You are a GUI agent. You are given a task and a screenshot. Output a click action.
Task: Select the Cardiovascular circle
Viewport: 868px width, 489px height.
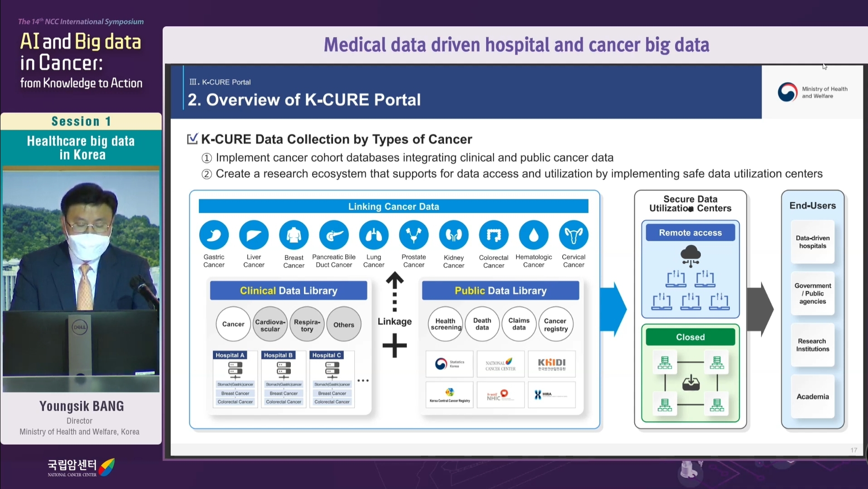click(270, 324)
